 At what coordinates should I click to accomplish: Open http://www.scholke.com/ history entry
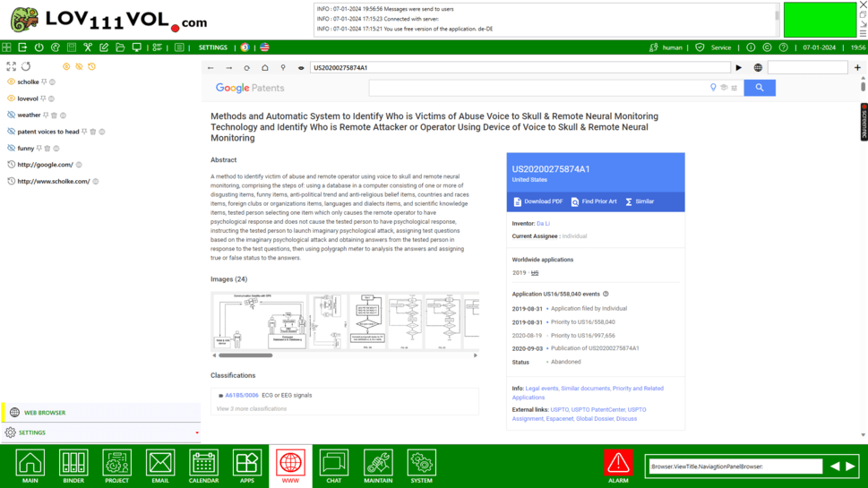(x=54, y=182)
